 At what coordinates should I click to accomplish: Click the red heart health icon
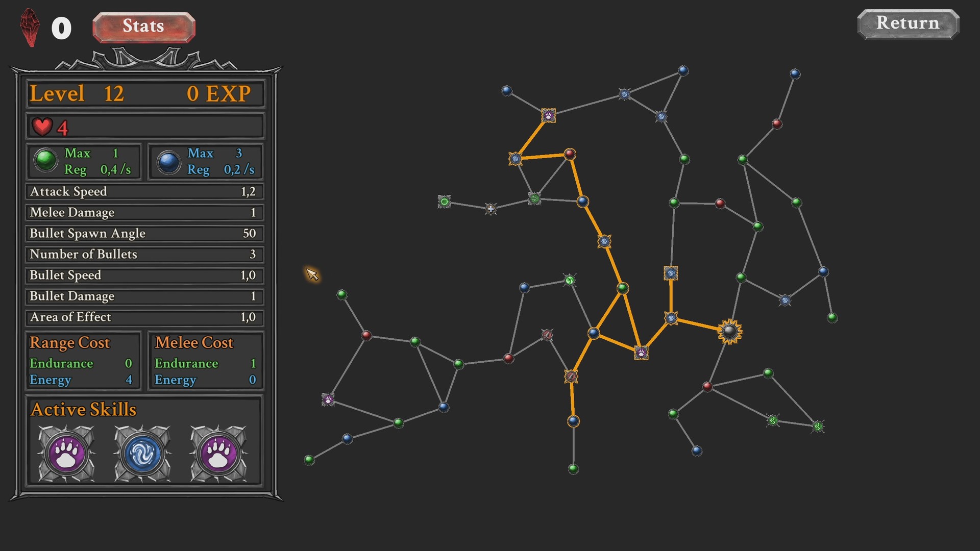[x=42, y=127]
